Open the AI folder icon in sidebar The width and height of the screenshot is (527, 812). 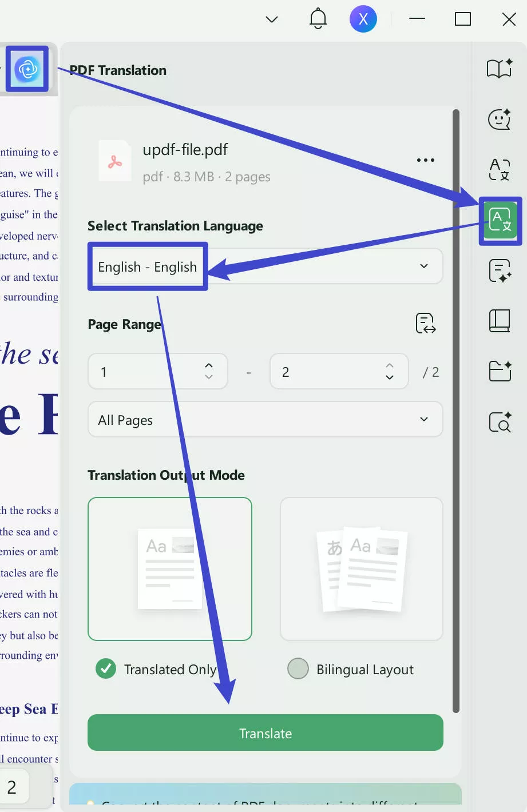pyautogui.click(x=499, y=371)
